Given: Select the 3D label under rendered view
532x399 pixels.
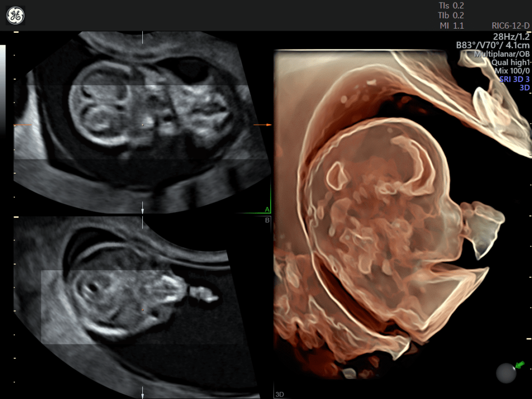Looking at the screenshot, I should 279,394.
